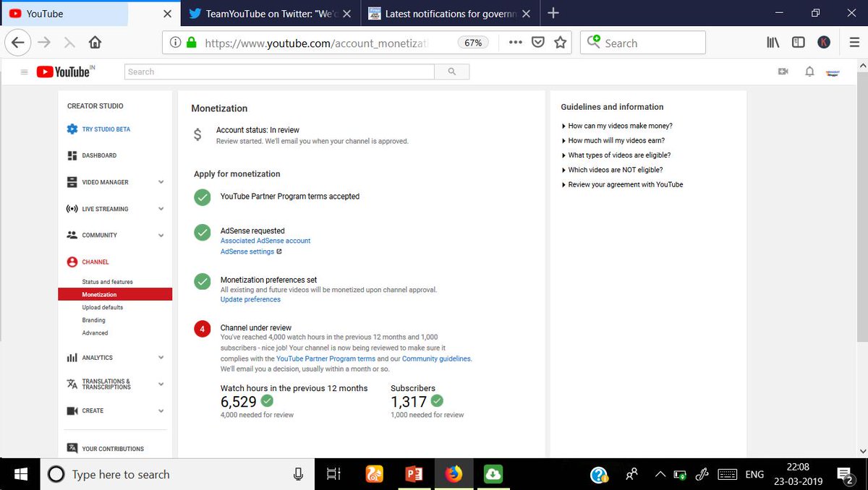Expand the Create chevron
The image size is (868, 490).
click(x=161, y=411)
